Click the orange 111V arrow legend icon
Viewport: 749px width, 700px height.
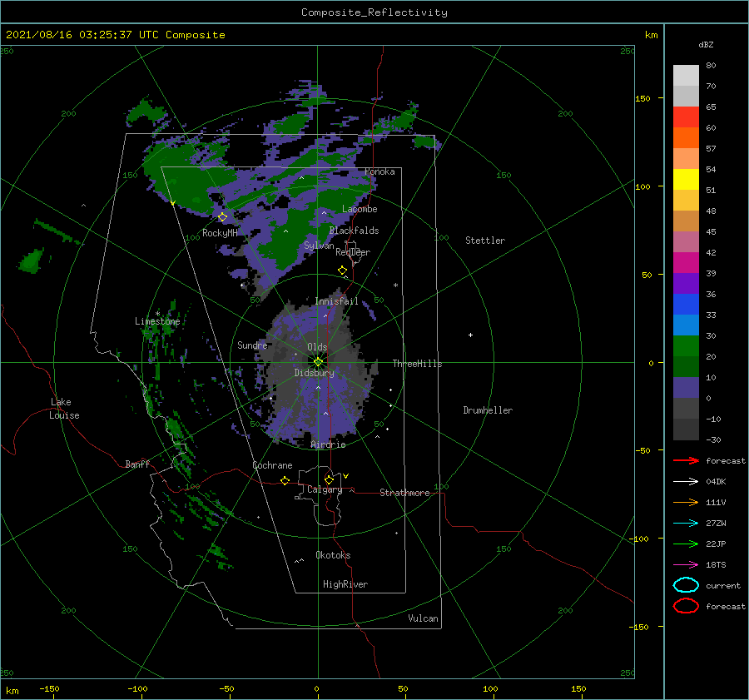[686, 502]
